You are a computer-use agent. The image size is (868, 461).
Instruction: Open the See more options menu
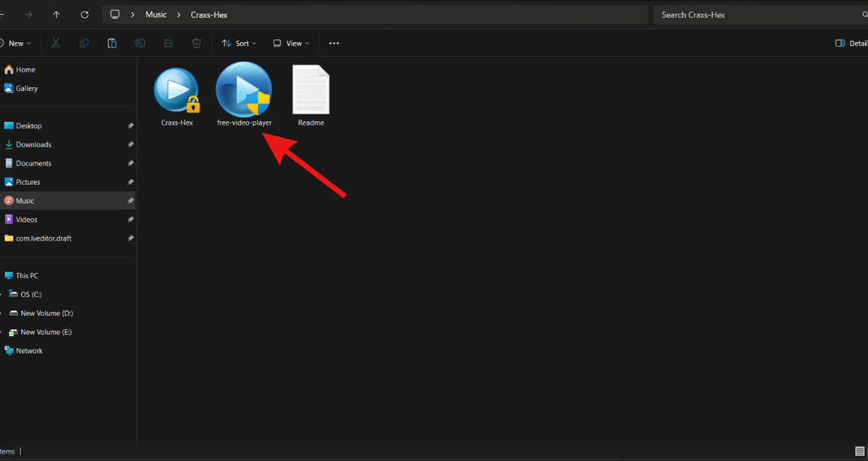334,44
